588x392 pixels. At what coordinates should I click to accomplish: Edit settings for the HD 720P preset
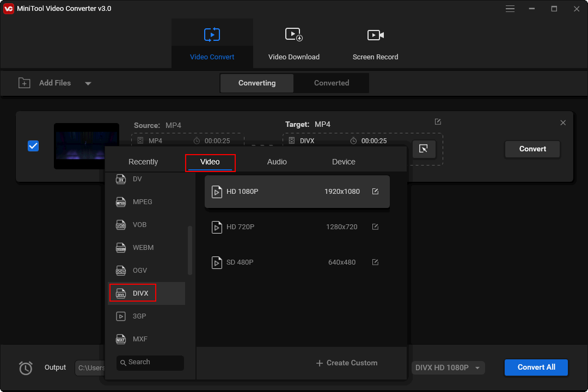pos(375,226)
